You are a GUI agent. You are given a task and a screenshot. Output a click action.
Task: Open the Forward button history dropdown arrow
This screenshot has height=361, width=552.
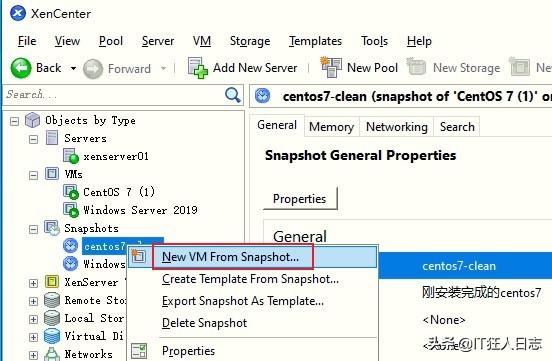(x=163, y=68)
